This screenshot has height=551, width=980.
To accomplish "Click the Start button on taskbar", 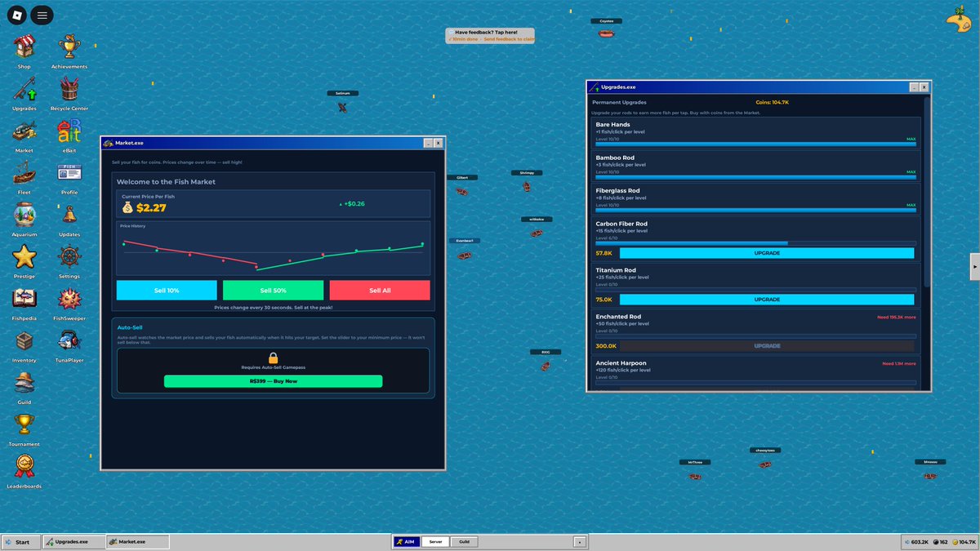I will [21, 542].
